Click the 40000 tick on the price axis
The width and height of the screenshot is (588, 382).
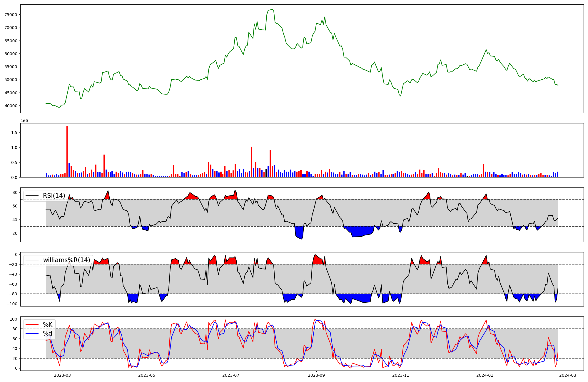coord(11,106)
